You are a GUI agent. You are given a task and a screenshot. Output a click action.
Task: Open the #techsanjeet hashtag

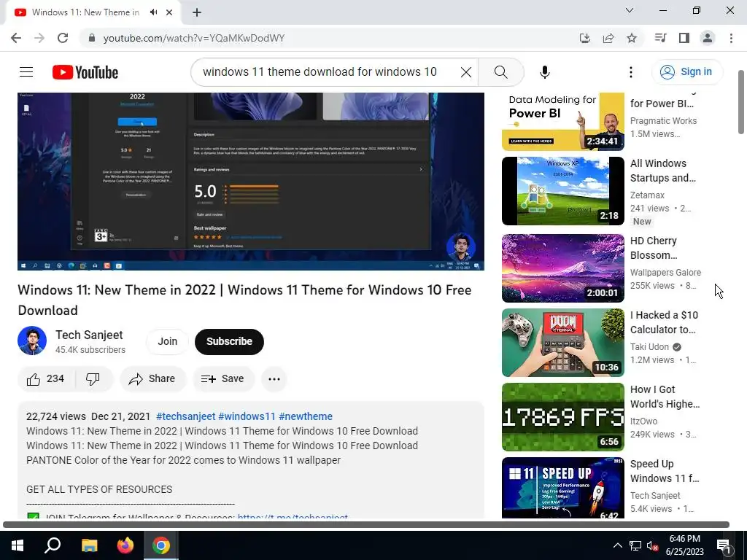(x=186, y=416)
